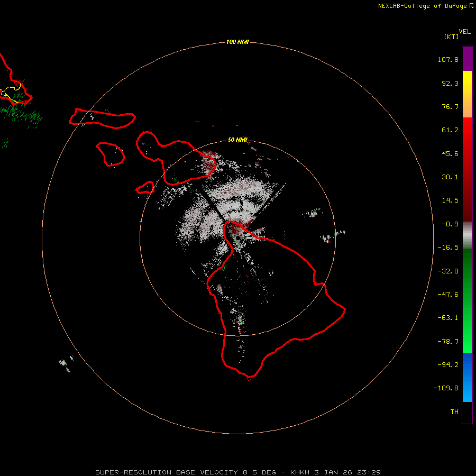
Task: Click the -0.9 velocity scale value
Action: pyautogui.click(x=450, y=224)
